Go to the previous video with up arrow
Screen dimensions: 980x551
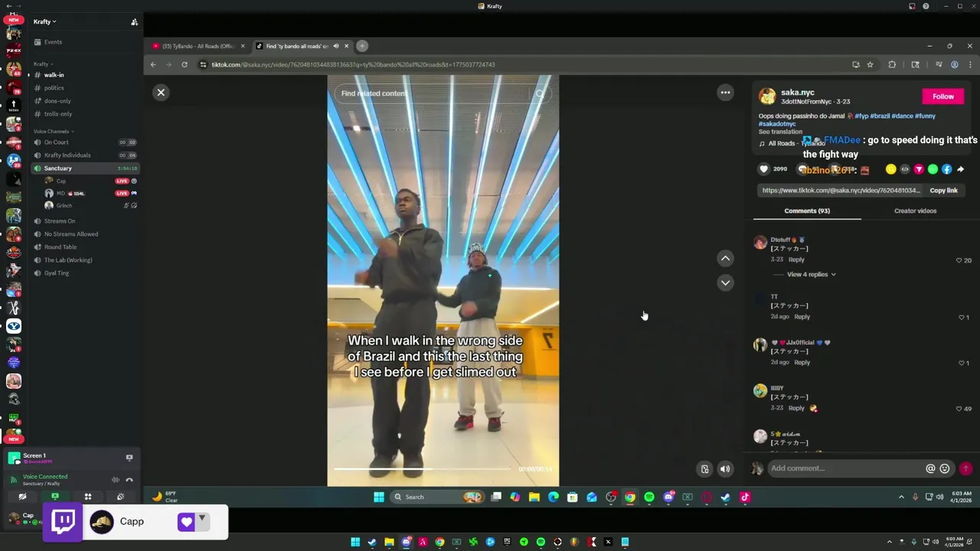(725, 259)
